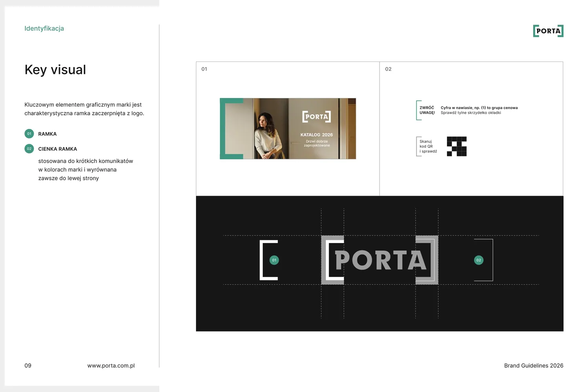This screenshot has width=588, height=392.
Task: Click the 02 panel number label
Action: (x=388, y=69)
